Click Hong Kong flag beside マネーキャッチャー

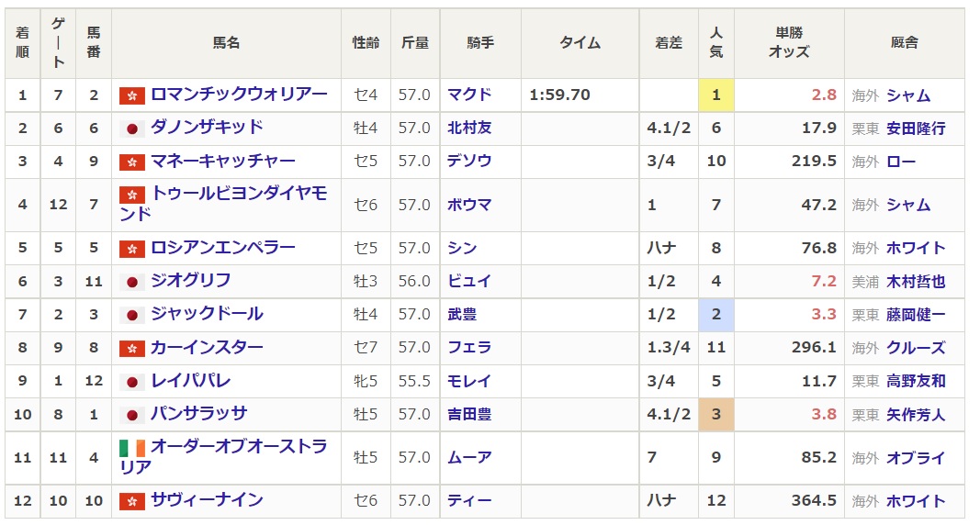(132, 162)
